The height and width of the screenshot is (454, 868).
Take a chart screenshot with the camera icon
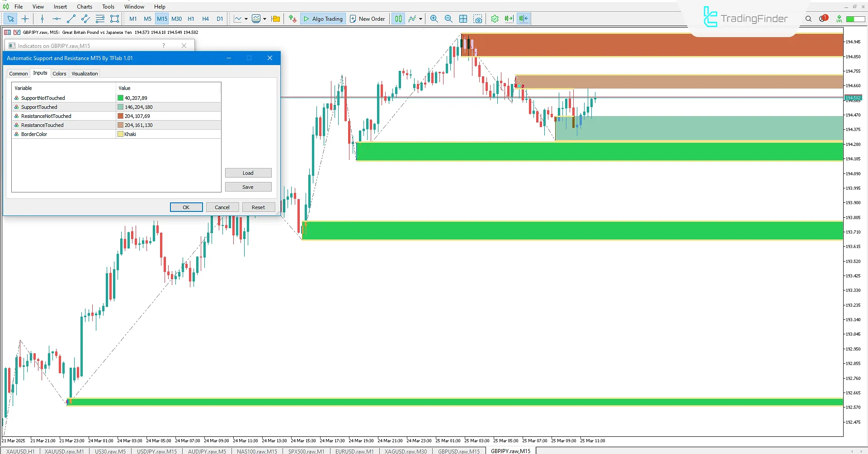(478, 19)
